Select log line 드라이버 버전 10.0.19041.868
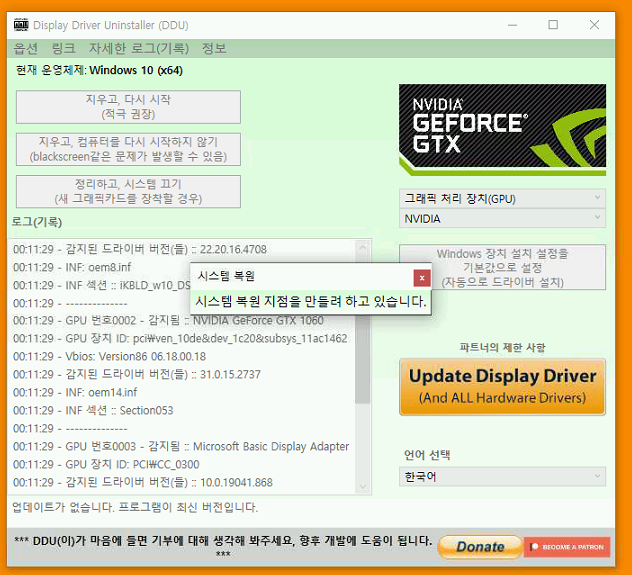632x575 pixels. point(143,482)
